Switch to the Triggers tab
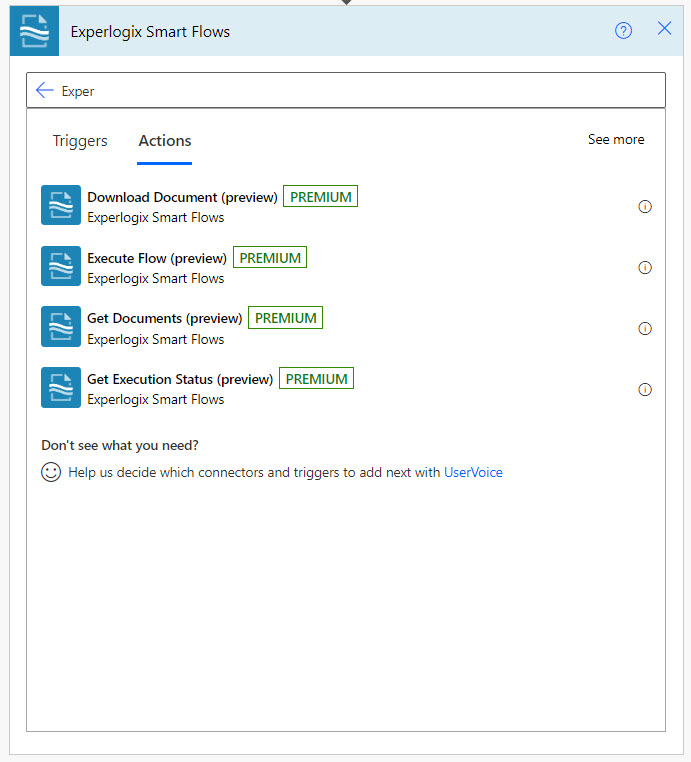Screen dimensions: 691x762 pos(80,141)
